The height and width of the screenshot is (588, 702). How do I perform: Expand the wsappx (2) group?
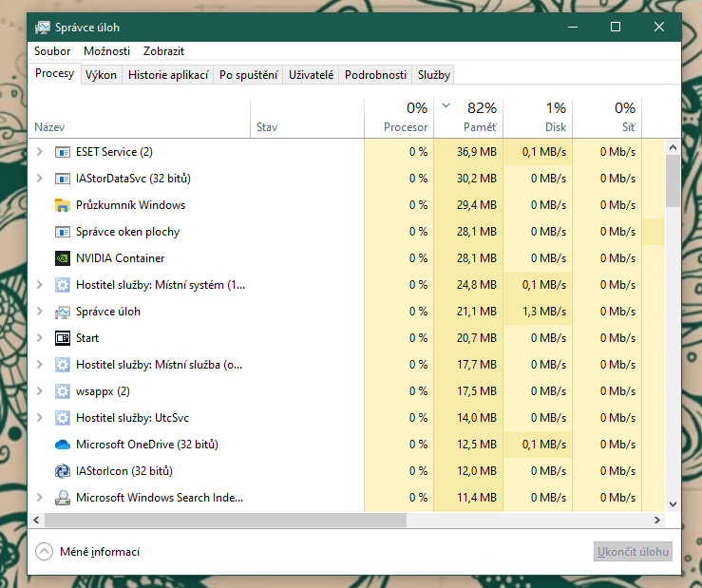click(39, 391)
